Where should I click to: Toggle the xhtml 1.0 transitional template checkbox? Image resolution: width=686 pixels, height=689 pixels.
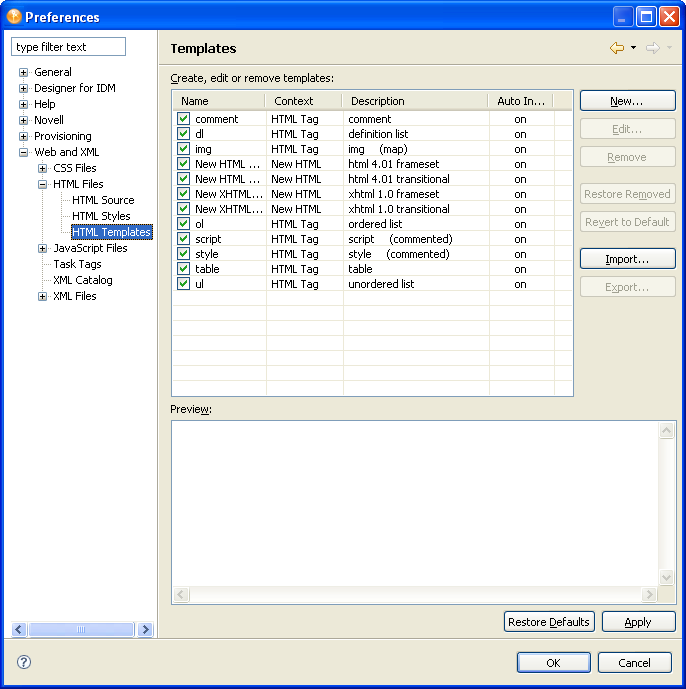click(184, 208)
